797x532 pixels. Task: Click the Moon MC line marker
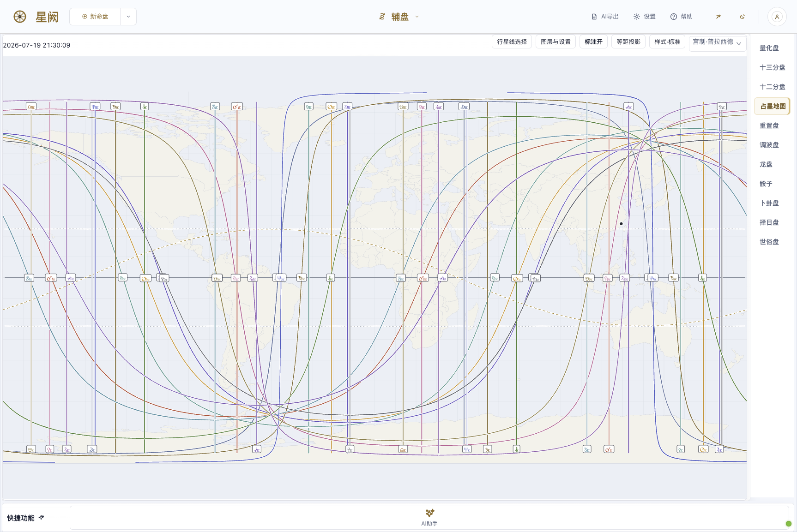click(x=464, y=107)
